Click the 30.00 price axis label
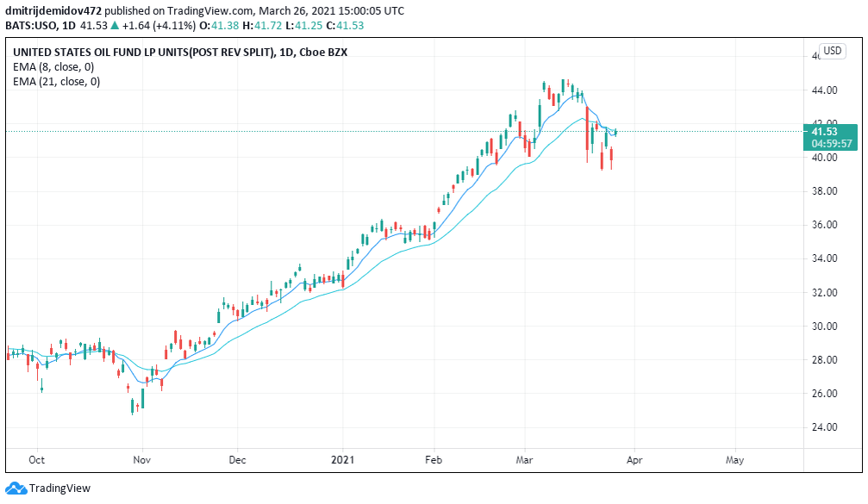This screenshot has width=868, height=504. pos(824,326)
